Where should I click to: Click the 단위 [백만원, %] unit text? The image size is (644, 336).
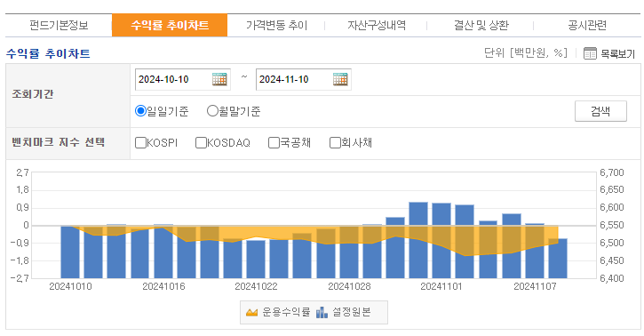tap(525, 53)
